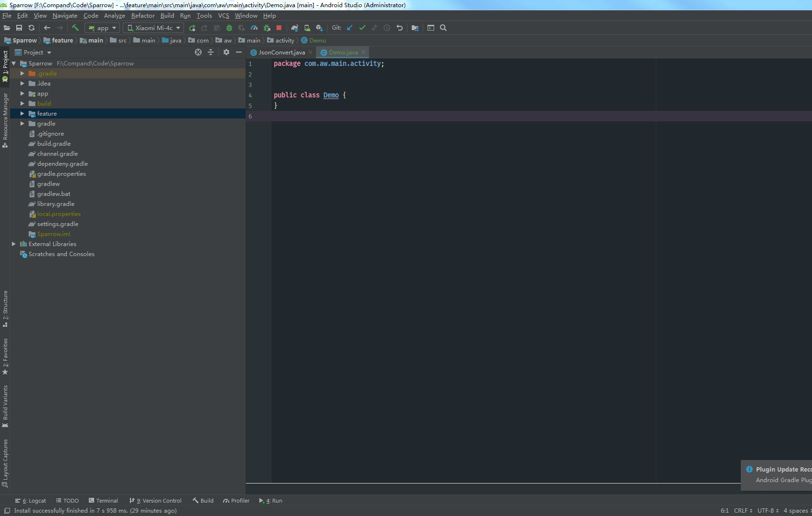812x516 pixels.
Task: Click the rerun app green icon
Action: click(x=192, y=28)
